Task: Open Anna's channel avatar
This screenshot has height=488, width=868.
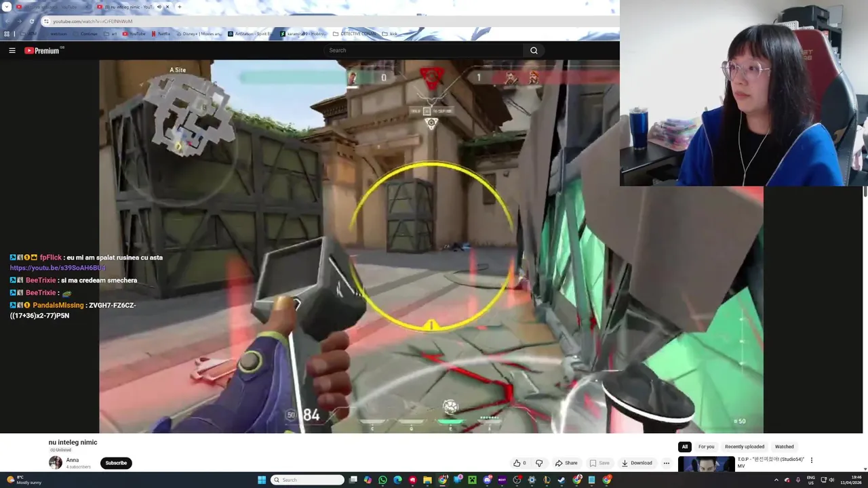Action: point(56,463)
